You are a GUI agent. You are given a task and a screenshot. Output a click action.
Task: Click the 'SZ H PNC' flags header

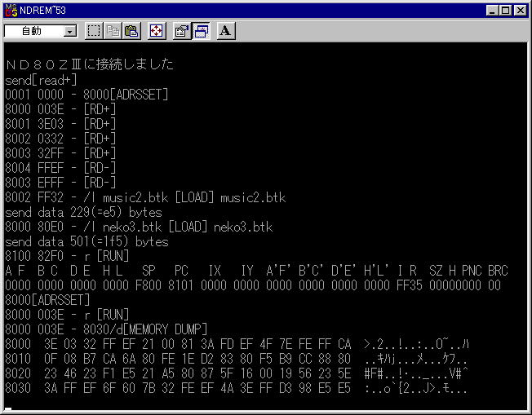click(455, 271)
